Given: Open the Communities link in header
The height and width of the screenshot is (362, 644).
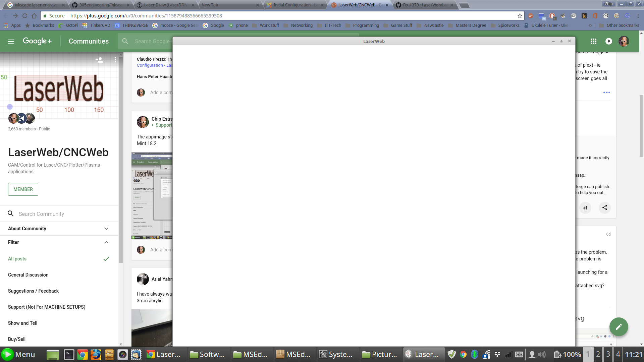Looking at the screenshot, I should (x=89, y=41).
